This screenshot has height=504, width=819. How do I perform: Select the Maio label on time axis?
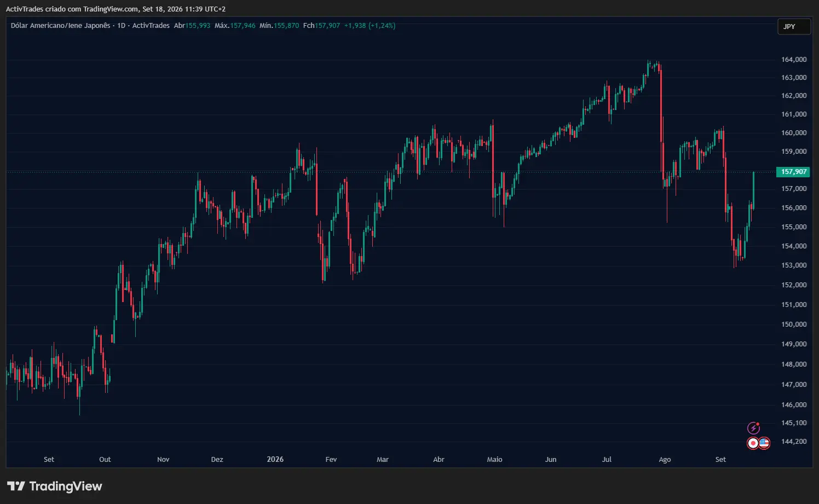(494, 460)
